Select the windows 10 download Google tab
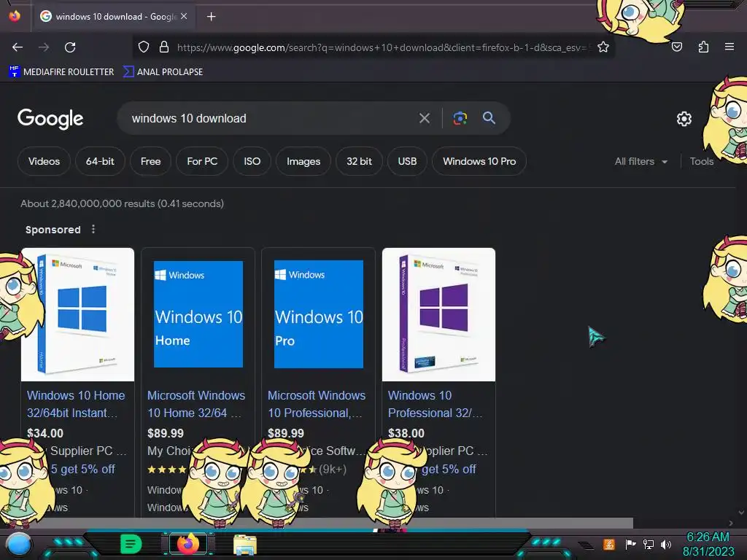 (x=113, y=17)
